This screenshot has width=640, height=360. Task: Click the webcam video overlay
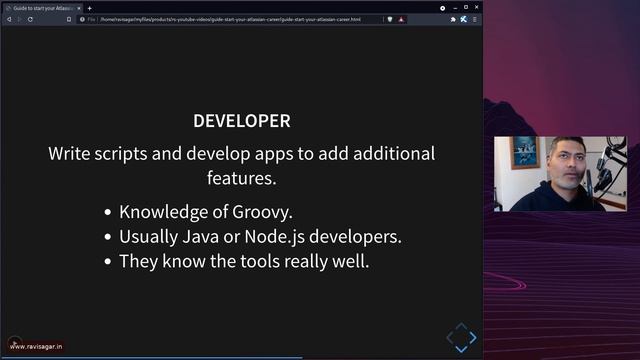click(x=560, y=174)
